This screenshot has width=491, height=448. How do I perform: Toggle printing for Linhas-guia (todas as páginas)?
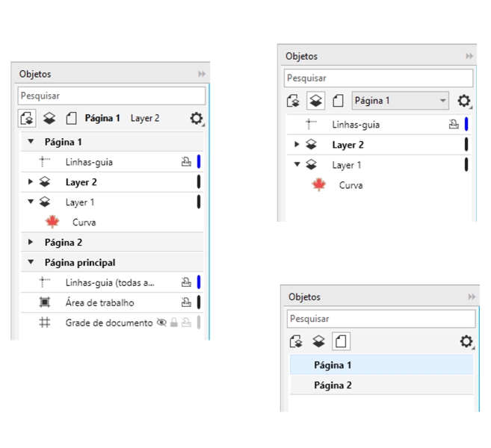[186, 282]
